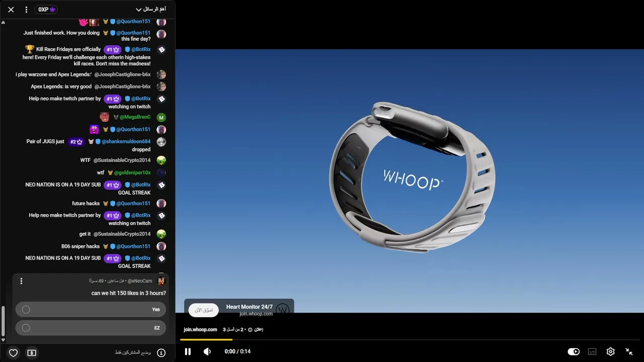Click the تسوّق الآن shop now button
Viewport: 644px width, 362px height.
pyautogui.click(x=204, y=310)
